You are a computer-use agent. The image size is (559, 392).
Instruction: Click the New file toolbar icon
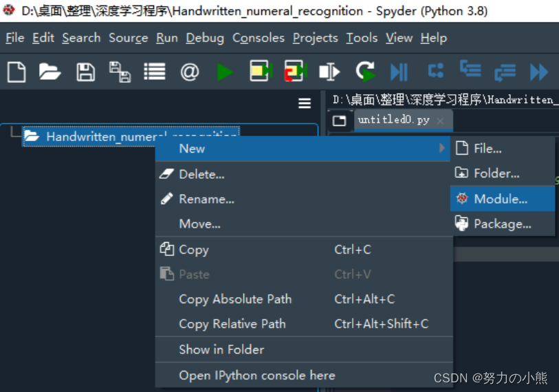click(x=17, y=72)
